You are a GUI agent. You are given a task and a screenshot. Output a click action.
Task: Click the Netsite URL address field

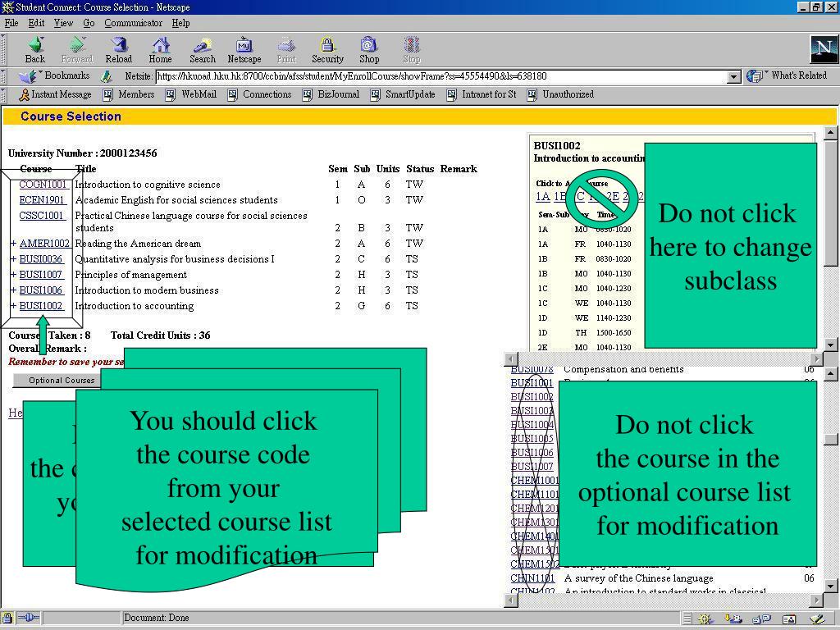tap(441, 76)
